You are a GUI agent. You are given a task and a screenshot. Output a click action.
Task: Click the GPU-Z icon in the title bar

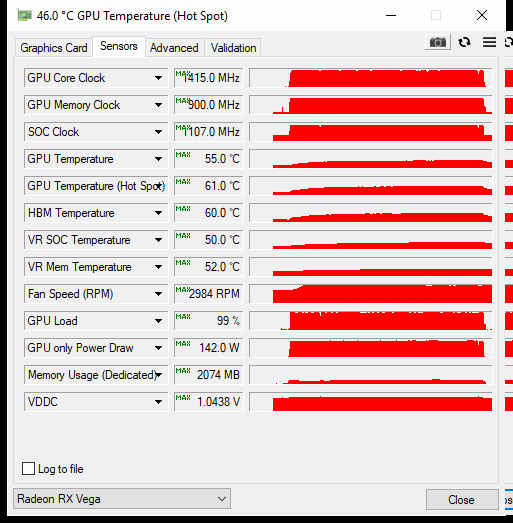point(24,16)
